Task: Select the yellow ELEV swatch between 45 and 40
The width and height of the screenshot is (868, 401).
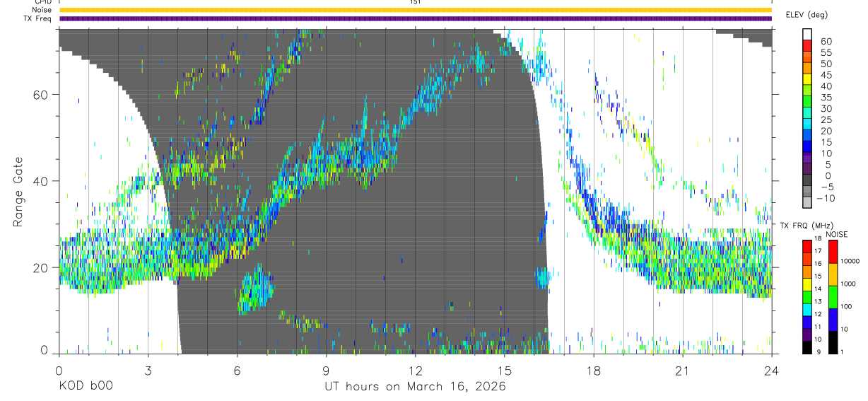Action: pos(807,80)
